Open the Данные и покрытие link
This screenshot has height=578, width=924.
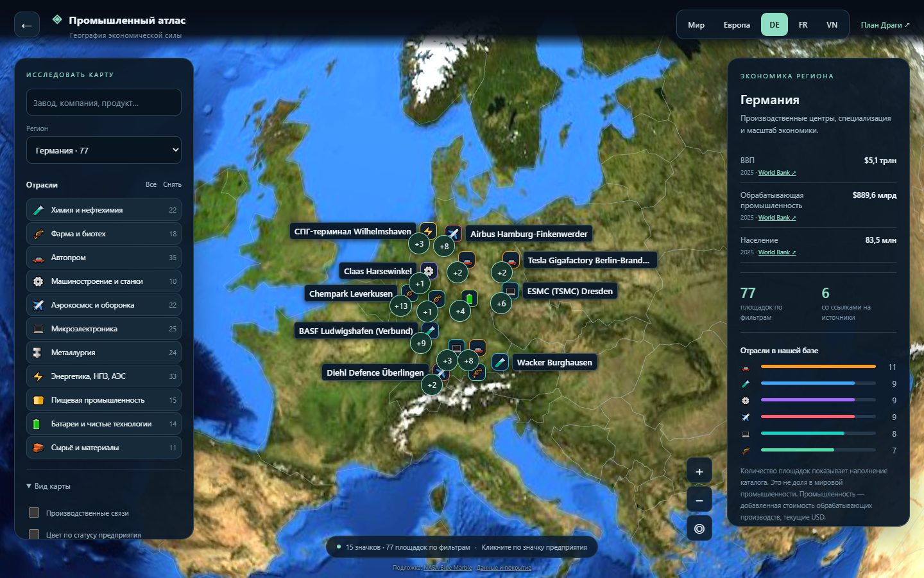point(504,568)
